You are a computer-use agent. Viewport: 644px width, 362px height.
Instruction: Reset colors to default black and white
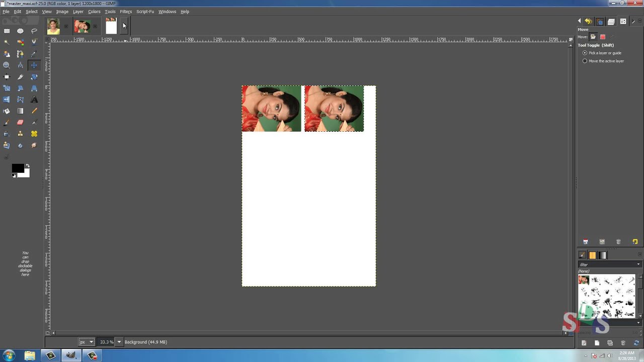[14, 175]
